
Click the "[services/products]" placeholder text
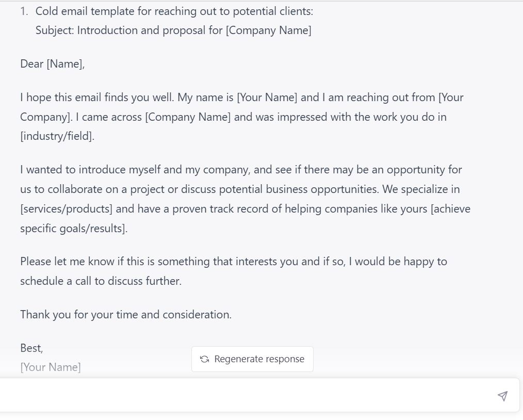click(x=66, y=209)
